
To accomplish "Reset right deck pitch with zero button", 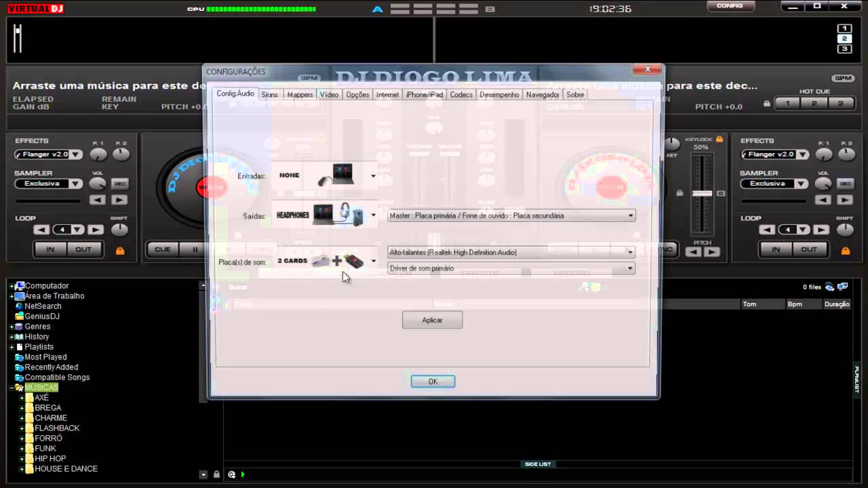I will (721, 193).
